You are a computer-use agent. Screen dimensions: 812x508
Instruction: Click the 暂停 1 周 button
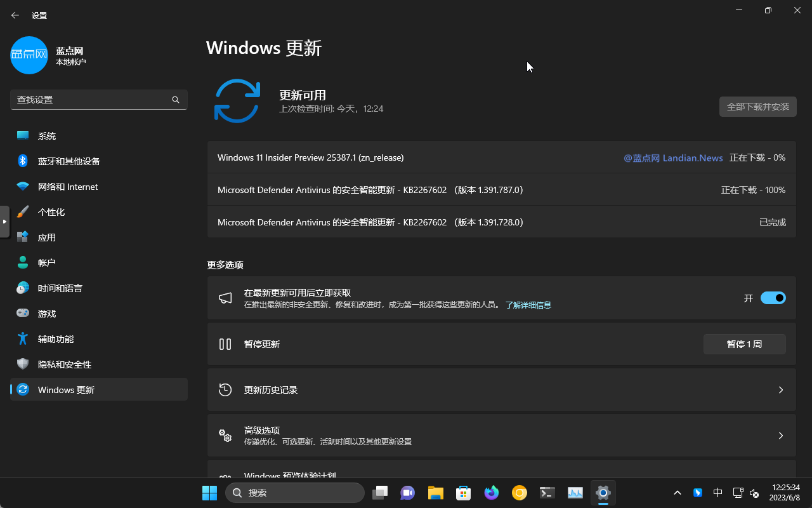[745, 344]
